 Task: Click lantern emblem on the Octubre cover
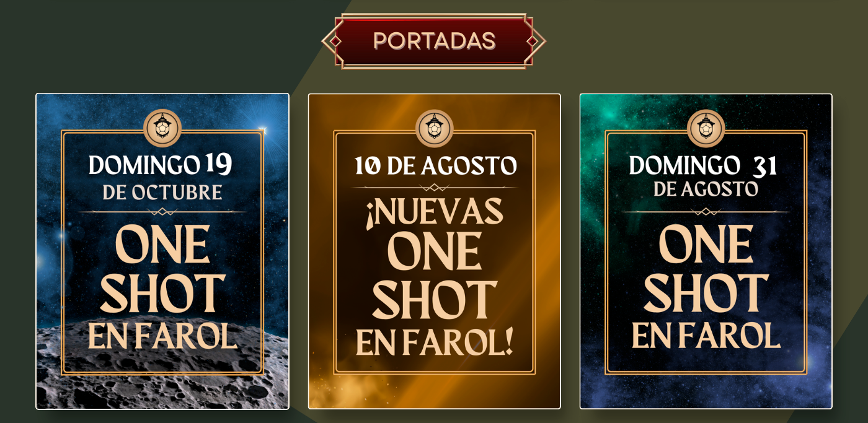pos(162,128)
